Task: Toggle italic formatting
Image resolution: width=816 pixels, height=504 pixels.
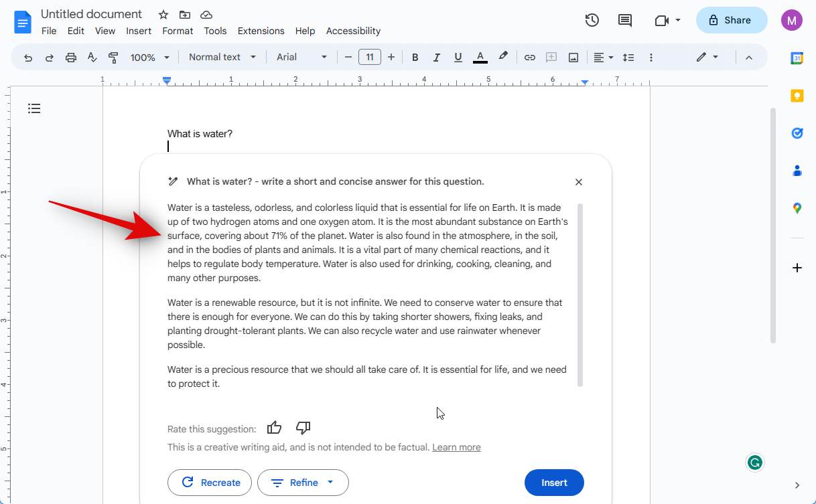Action: (436, 58)
